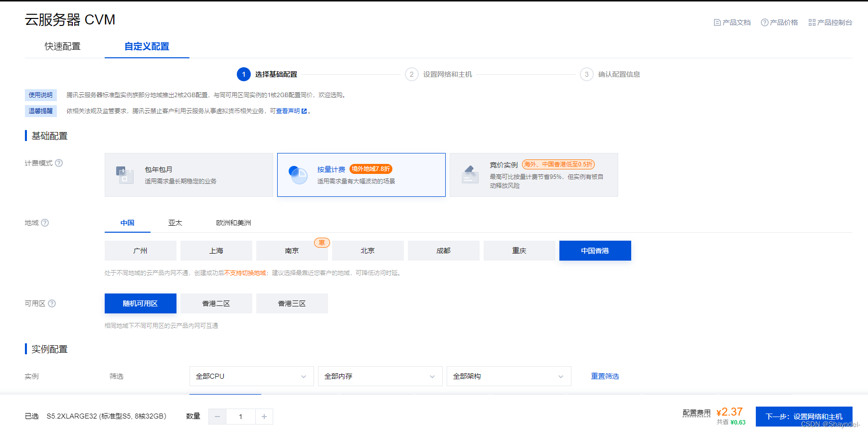Open the 中国 region tab

tap(128, 223)
